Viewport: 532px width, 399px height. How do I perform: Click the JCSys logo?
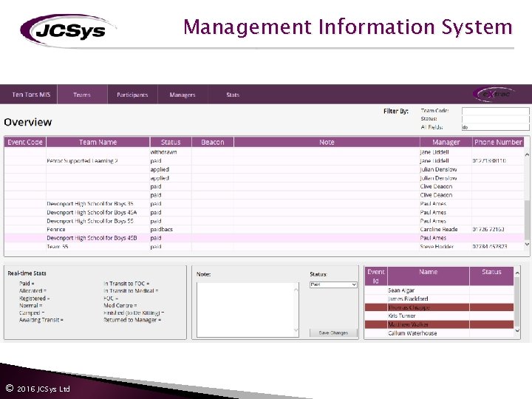68,30
